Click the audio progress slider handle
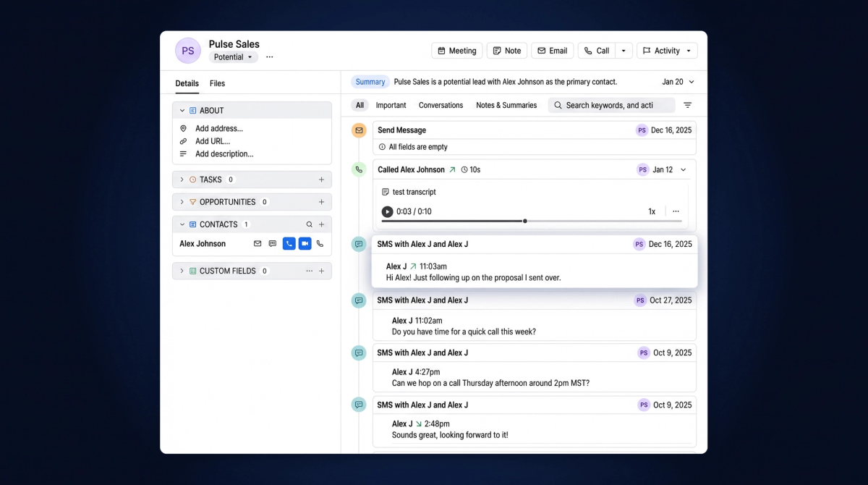 pos(525,221)
